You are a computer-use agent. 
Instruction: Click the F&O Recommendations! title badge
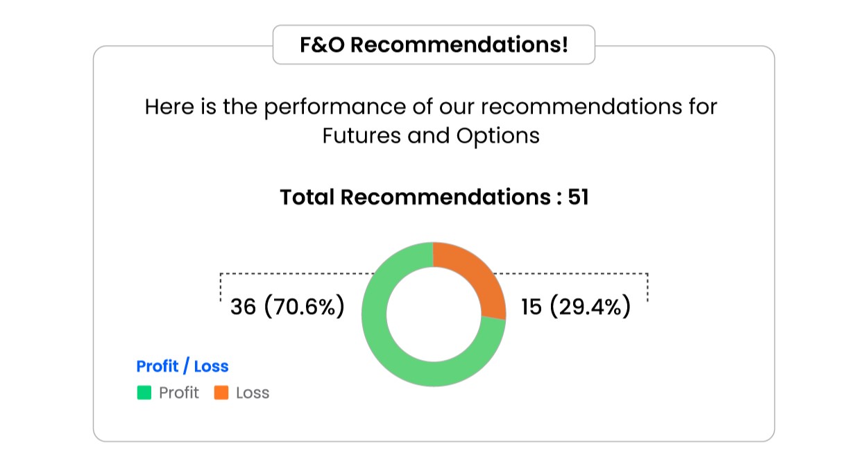(x=434, y=45)
